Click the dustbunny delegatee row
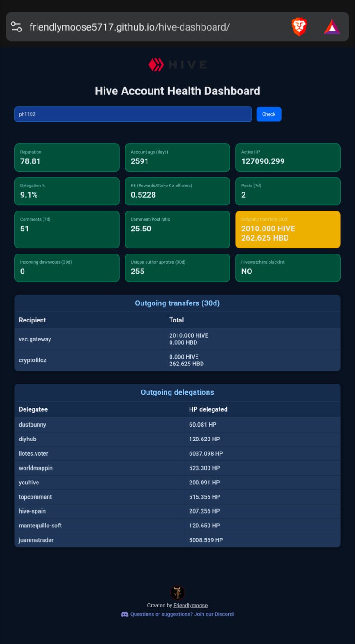Viewport: 355px width, 644px height. click(177, 425)
